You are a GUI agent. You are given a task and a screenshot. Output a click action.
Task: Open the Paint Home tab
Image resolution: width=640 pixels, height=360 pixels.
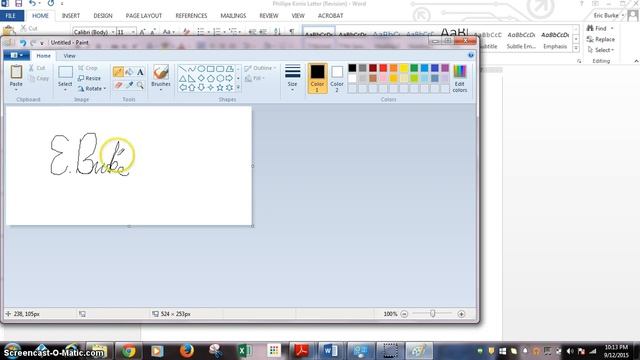pyautogui.click(x=43, y=56)
